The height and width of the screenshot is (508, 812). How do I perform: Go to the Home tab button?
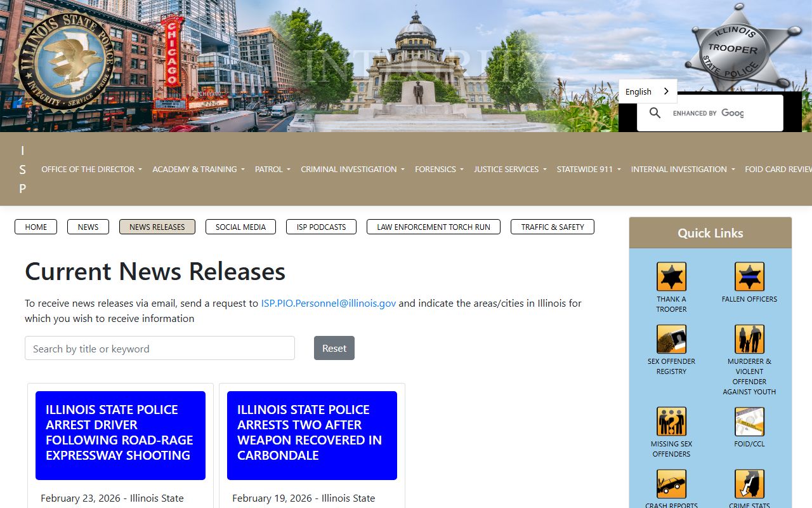pos(36,227)
